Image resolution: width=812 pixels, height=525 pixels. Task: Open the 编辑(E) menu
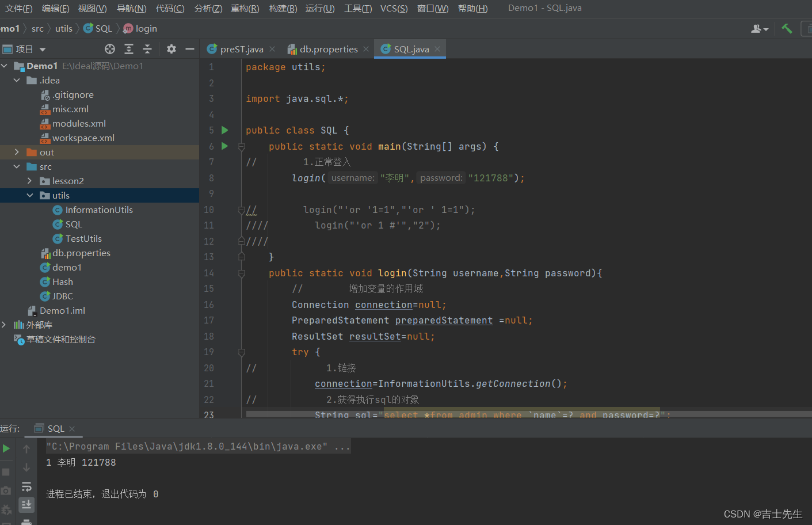click(x=55, y=8)
